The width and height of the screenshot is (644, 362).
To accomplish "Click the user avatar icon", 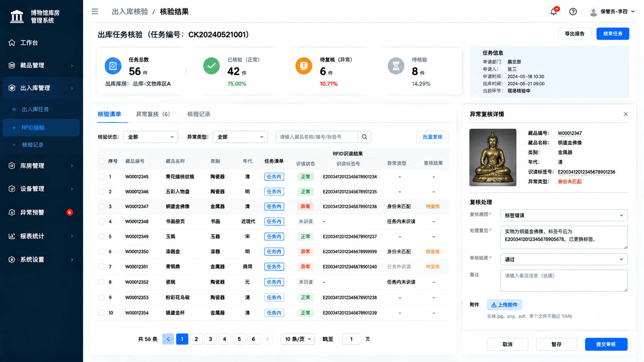I will tap(593, 12).
